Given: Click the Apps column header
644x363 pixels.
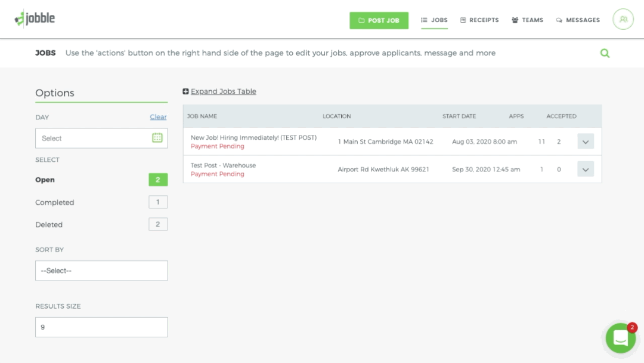Looking at the screenshot, I should point(516,116).
